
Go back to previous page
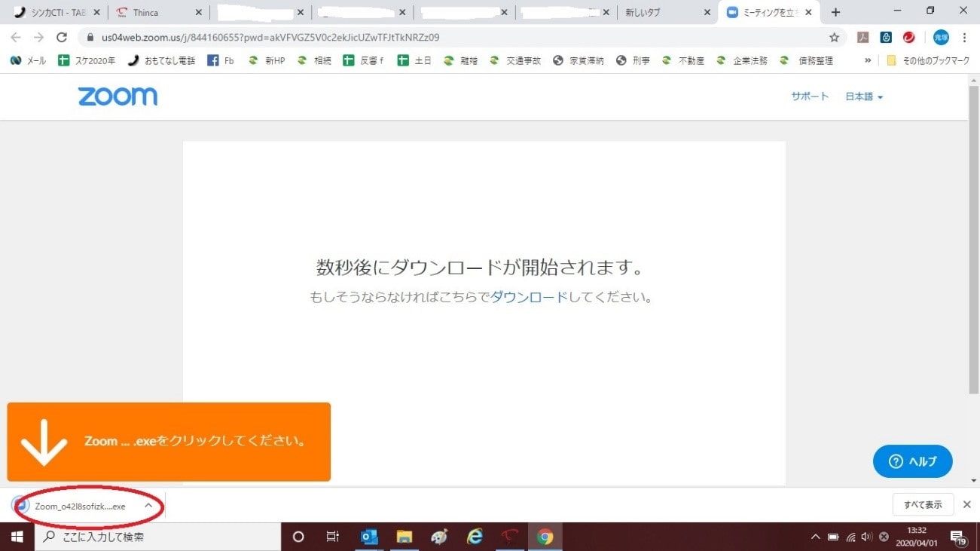click(16, 37)
